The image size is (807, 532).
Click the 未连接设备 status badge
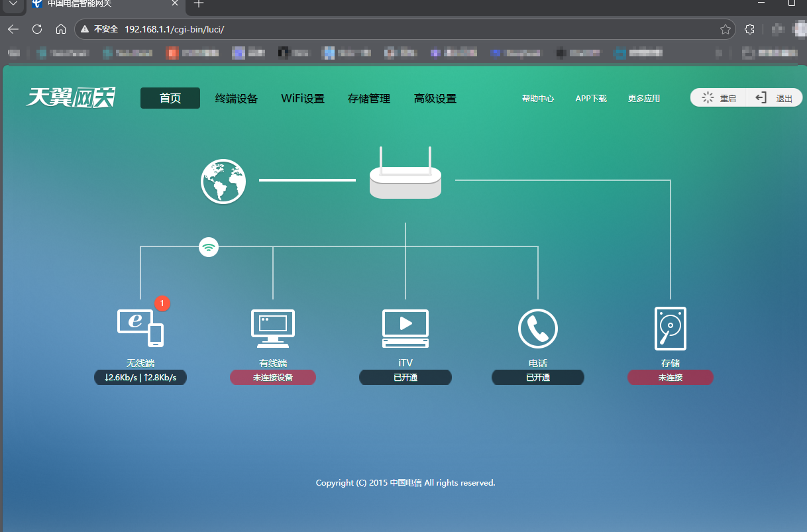tap(273, 378)
